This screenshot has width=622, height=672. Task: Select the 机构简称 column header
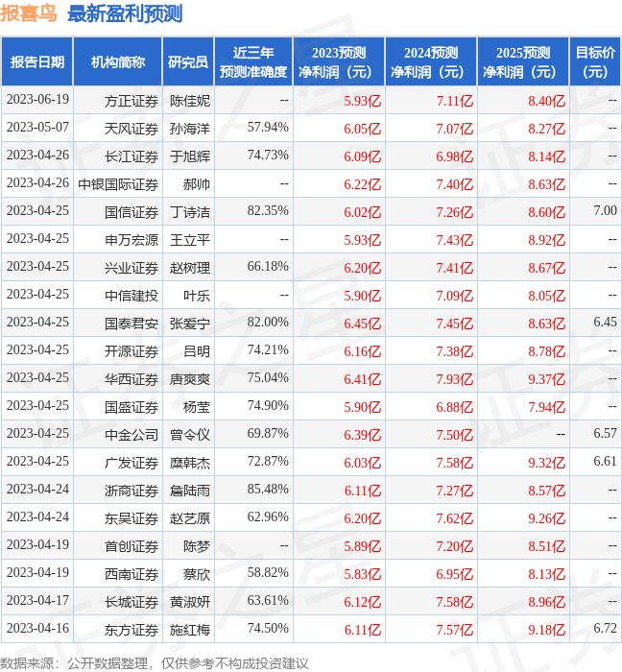click(x=118, y=62)
